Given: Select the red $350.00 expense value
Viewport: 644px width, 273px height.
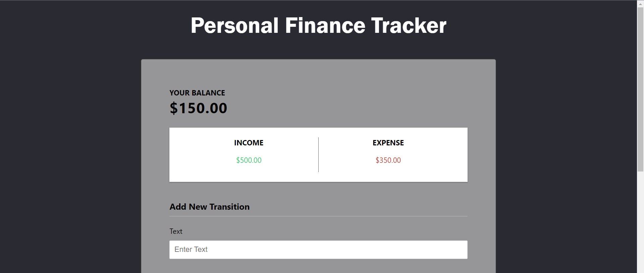Looking at the screenshot, I should [388, 160].
